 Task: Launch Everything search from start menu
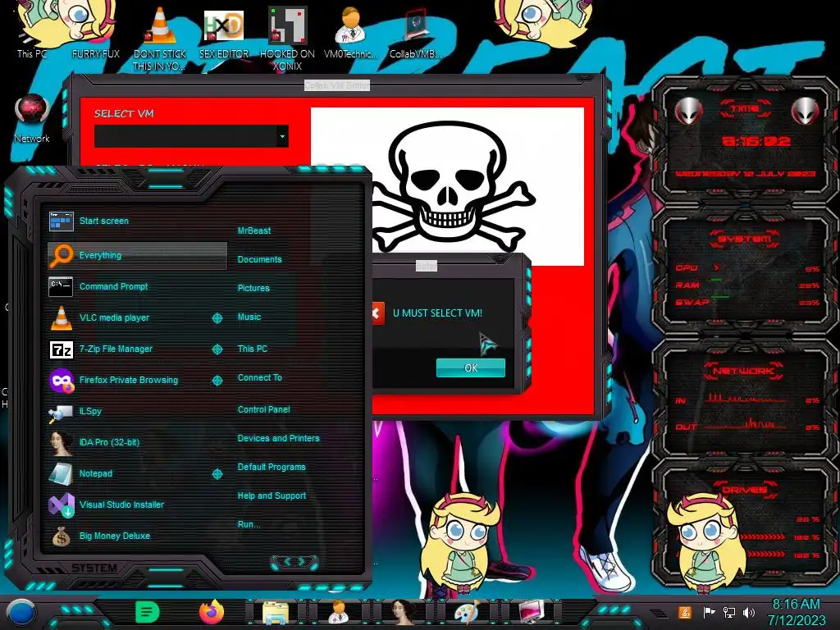(x=137, y=256)
